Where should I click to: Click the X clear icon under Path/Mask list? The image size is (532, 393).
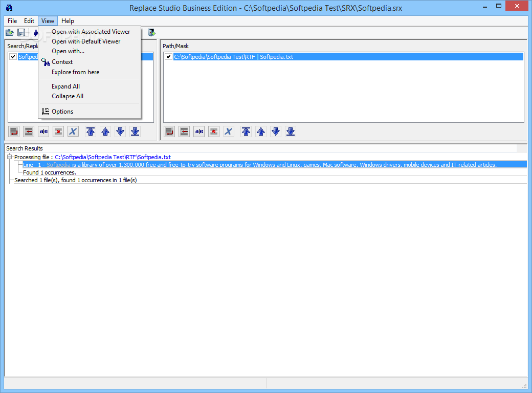tap(229, 132)
